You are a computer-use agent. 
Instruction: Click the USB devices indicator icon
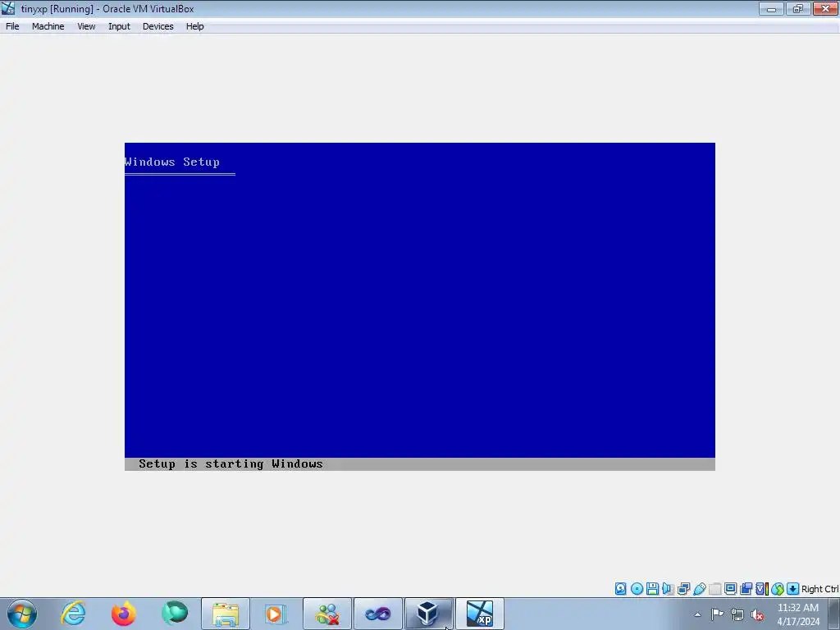(x=700, y=589)
